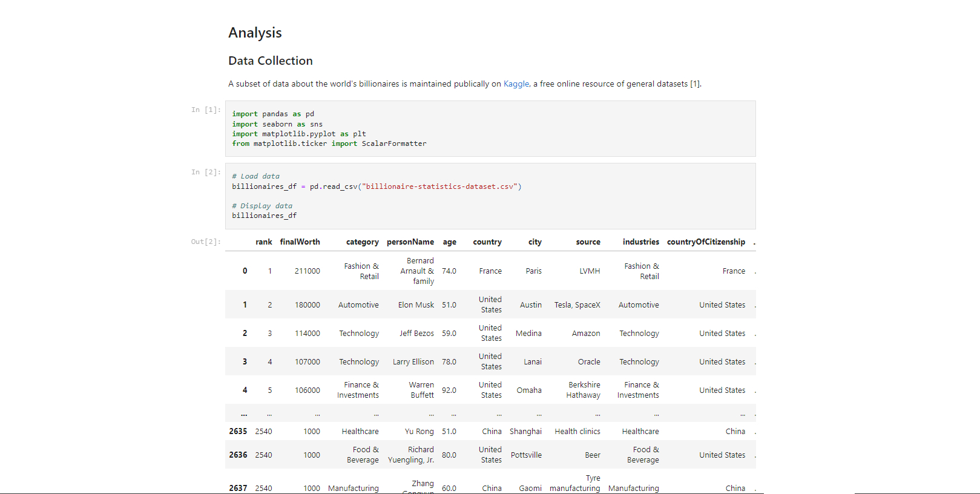980x494 pixels.
Task: Click the 'Lanai' city cell
Action: coord(533,362)
